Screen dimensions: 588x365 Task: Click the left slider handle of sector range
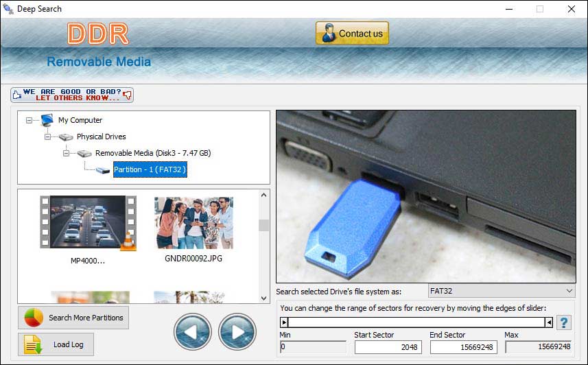click(x=284, y=322)
